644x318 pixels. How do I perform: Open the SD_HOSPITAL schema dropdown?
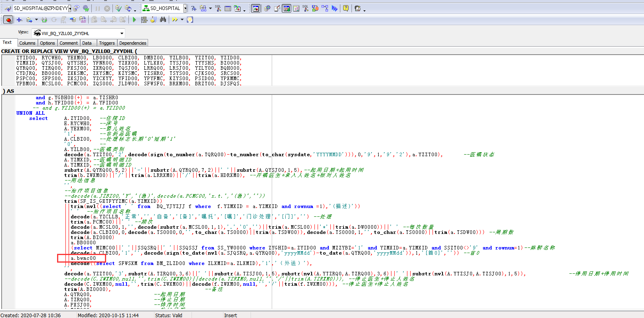(x=185, y=8)
